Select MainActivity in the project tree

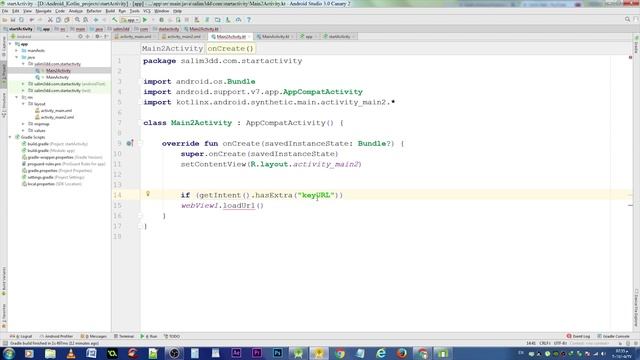coord(58,77)
